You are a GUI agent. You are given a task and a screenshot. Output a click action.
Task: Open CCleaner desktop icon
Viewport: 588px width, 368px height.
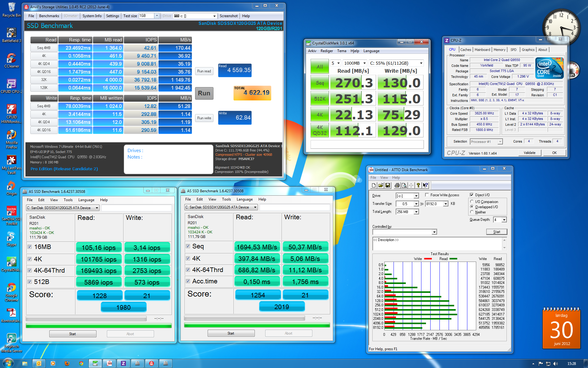[12, 60]
